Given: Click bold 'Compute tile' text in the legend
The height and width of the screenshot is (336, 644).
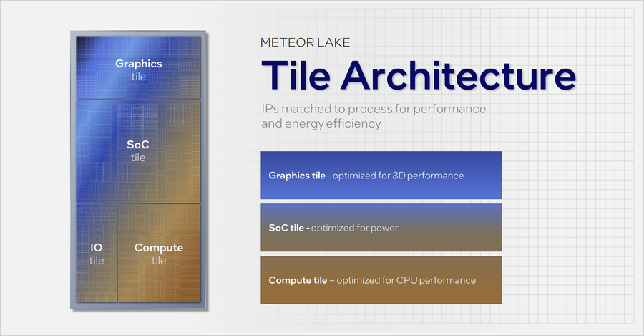Looking at the screenshot, I should 297,280.
